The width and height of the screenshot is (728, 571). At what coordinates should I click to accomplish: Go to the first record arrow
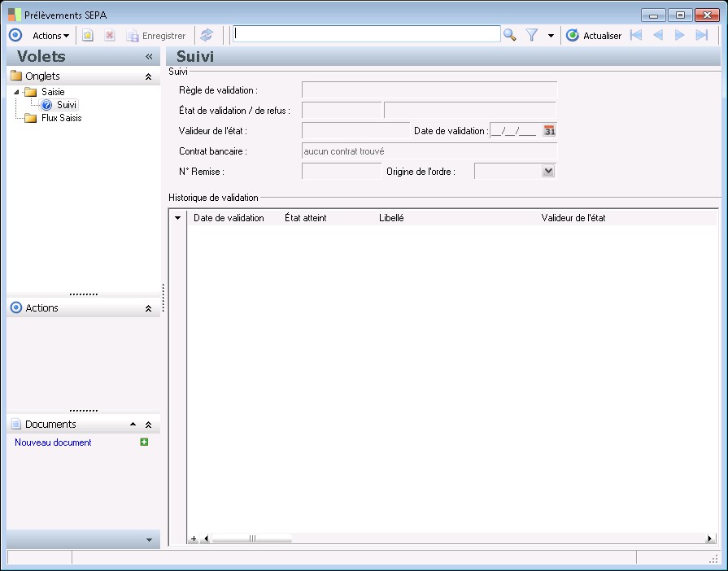click(636, 35)
